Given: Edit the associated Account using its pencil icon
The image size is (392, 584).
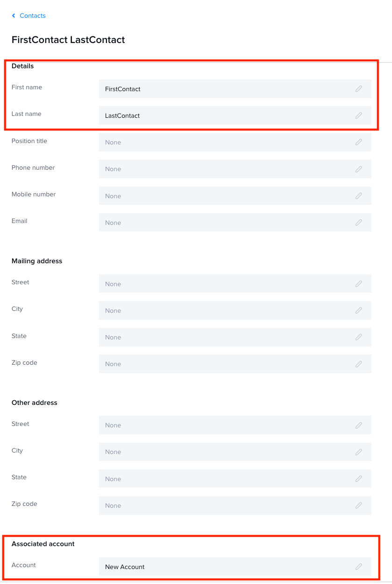Looking at the screenshot, I should click(359, 566).
